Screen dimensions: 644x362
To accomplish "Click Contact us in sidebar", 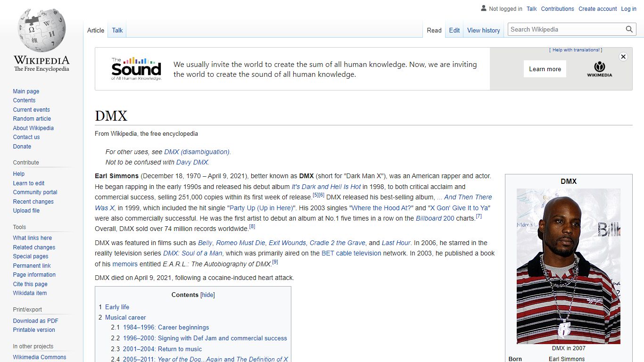I will tap(26, 137).
